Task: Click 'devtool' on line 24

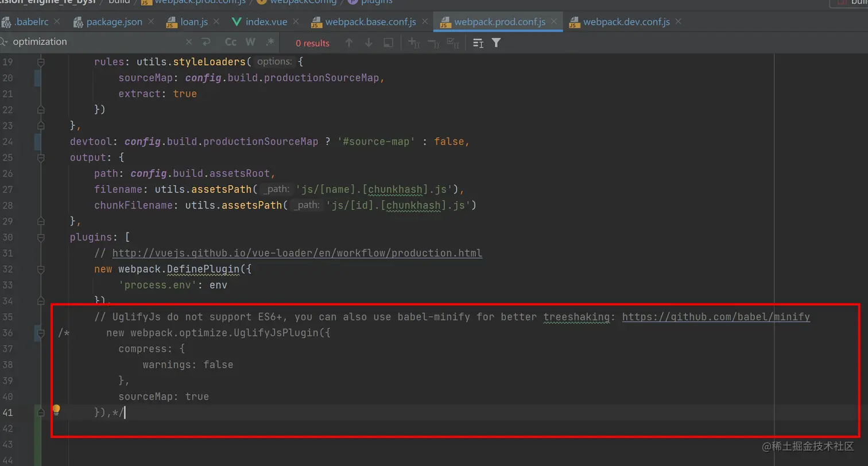Action: [x=91, y=141]
